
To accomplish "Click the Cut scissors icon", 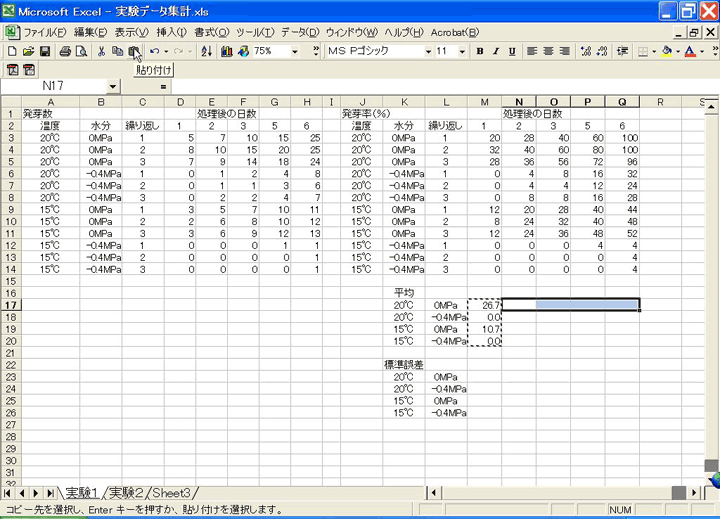I will point(102,51).
